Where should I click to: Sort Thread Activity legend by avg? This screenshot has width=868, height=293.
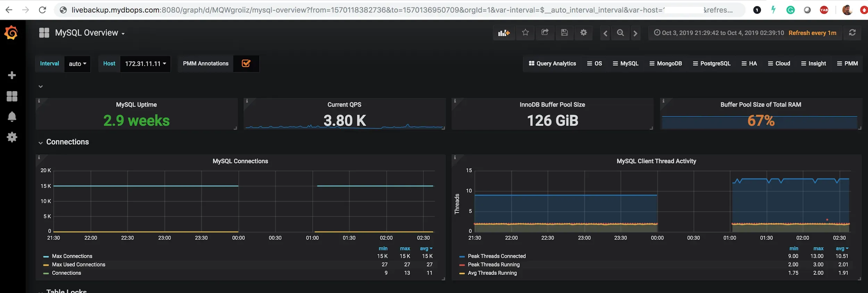(x=842, y=249)
